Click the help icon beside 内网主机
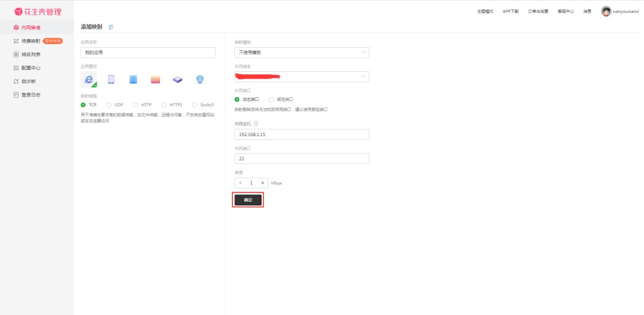 [256, 124]
